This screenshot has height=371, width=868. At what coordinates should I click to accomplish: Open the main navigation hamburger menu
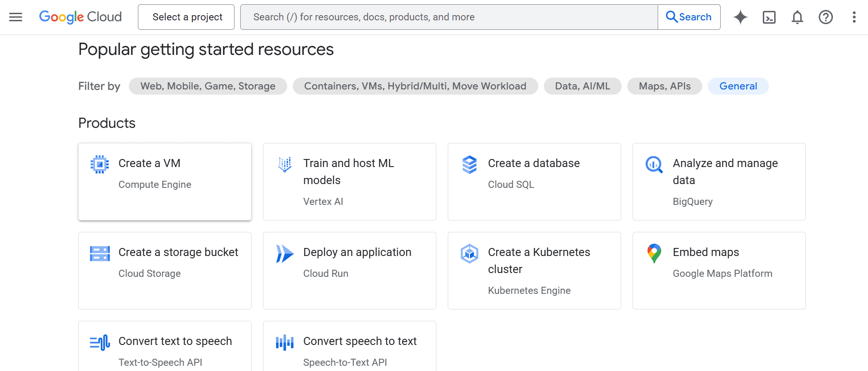pyautogui.click(x=16, y=17)
